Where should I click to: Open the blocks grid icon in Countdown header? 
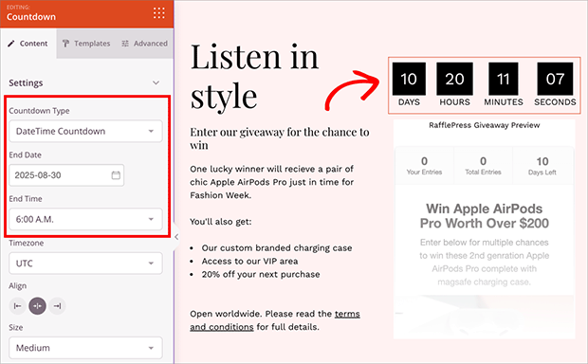coord(159,12)
